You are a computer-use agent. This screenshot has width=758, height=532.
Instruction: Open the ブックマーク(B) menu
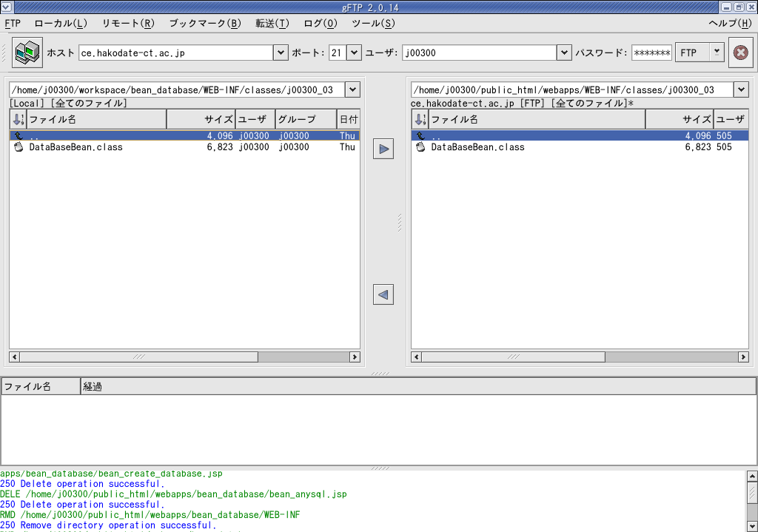(205, 23)
